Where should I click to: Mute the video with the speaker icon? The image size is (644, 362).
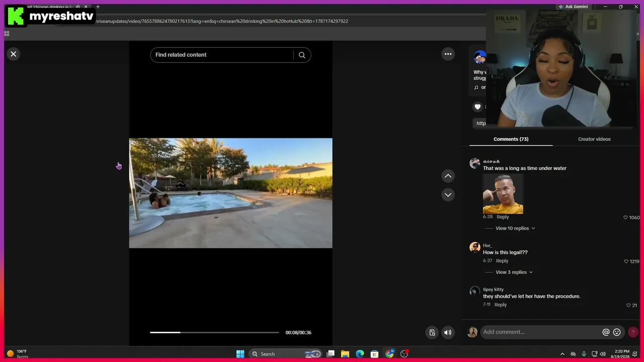[448, 332]
